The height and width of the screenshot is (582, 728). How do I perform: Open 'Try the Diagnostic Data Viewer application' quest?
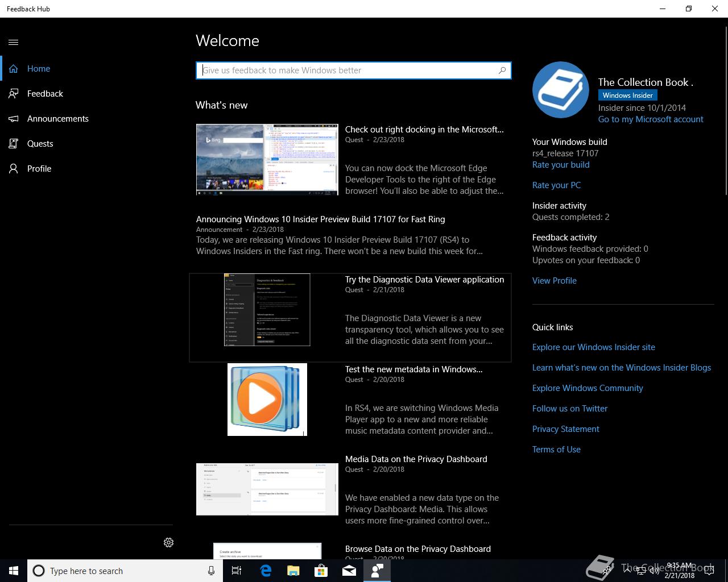(424, 280)
